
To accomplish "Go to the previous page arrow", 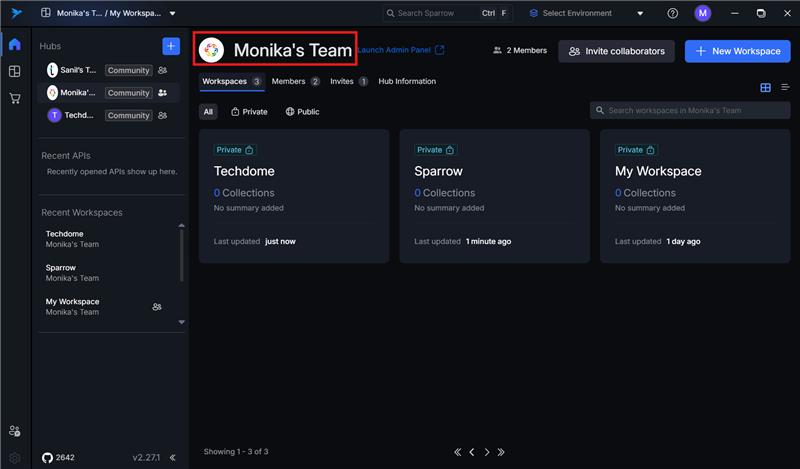I will (472, 452).
